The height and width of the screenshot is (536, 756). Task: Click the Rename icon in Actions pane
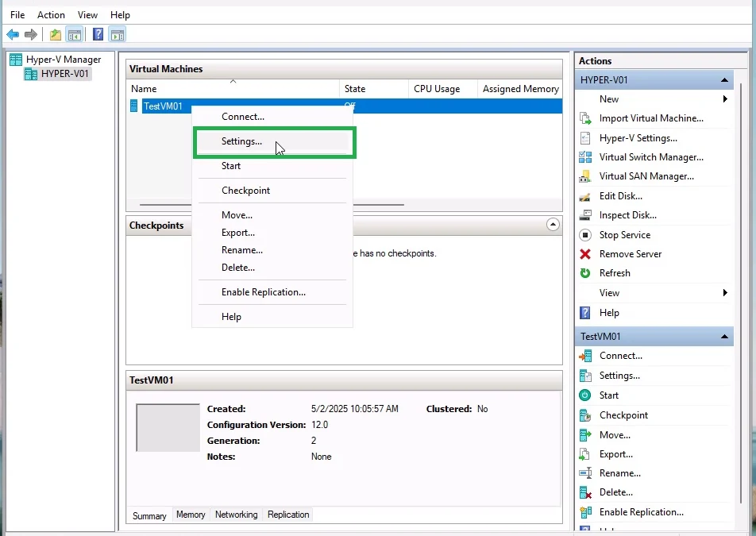click(x=584, y=473)
